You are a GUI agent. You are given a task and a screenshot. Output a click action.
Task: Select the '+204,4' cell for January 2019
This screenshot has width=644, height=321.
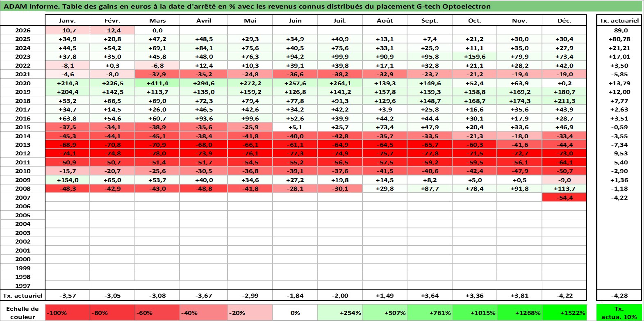(68, 92)
